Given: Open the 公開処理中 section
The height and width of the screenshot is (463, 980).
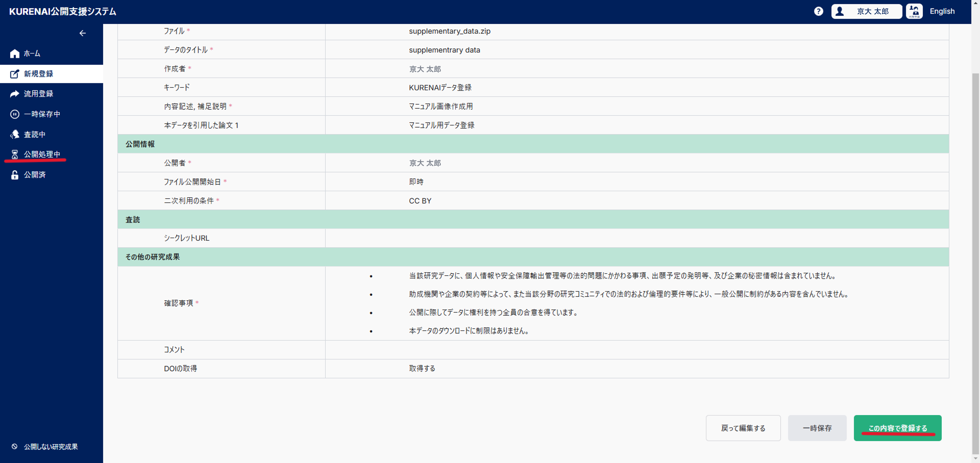Looking at the screenshot, I should pyautogui.click(x=51, y=154).
